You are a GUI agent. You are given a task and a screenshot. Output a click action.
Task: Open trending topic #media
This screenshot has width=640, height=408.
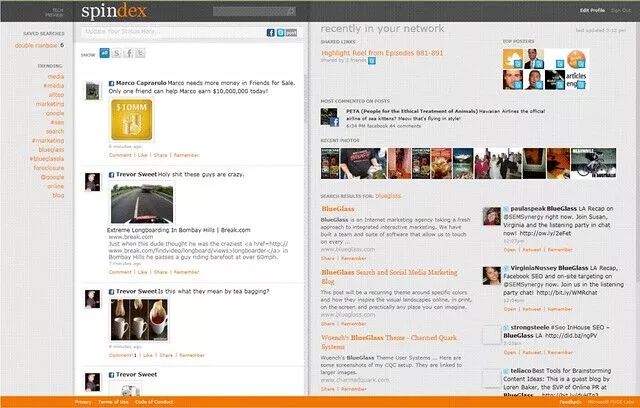[54, 86]
